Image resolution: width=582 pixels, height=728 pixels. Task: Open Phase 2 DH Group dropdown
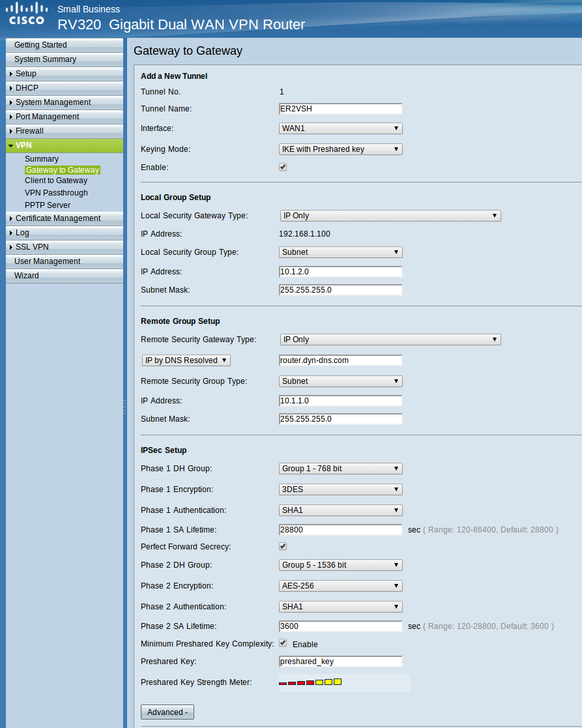[x=341, y=565]
